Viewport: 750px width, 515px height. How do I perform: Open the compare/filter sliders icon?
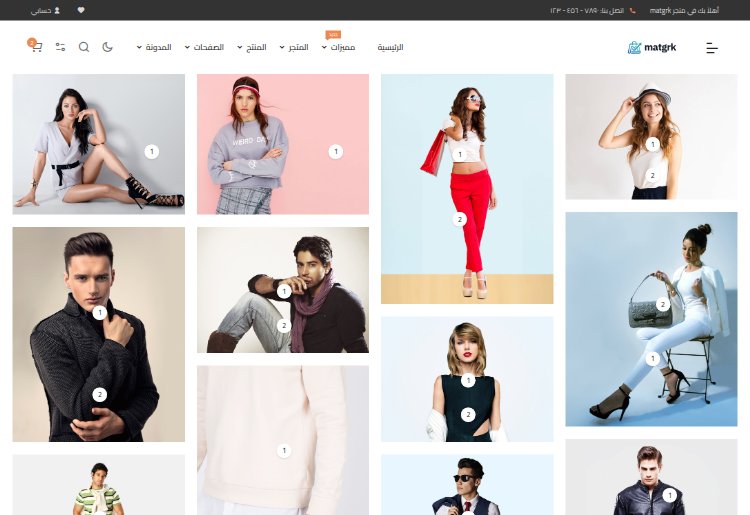pyautogui.click(x=60, y=47)
